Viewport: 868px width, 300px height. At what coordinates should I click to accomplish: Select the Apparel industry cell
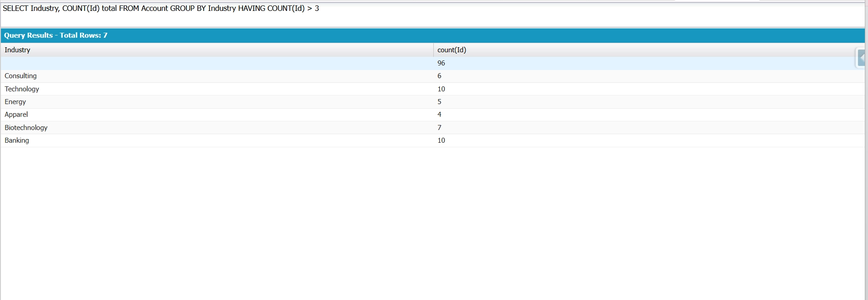pyautogui.click(x=217, y=115)
